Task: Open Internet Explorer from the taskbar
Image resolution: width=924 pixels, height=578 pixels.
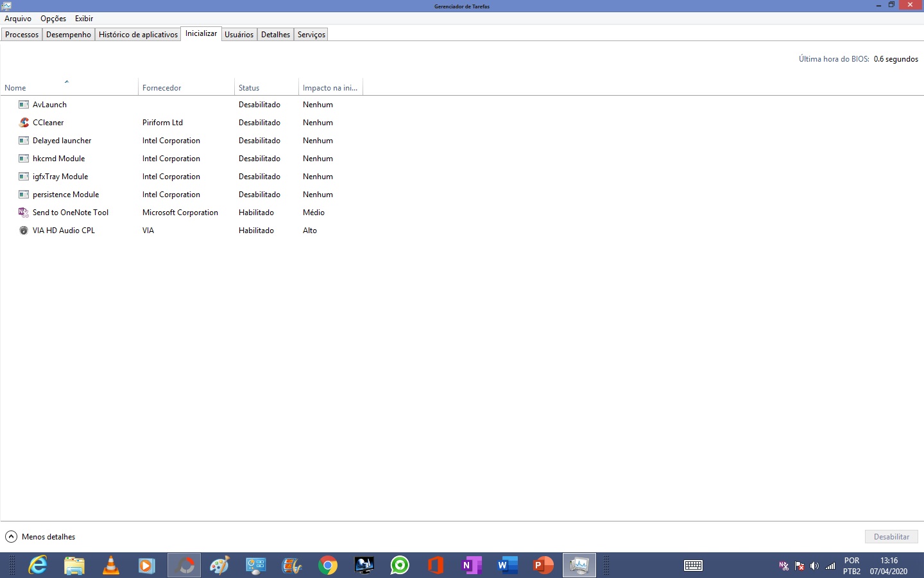Action: 38,565
